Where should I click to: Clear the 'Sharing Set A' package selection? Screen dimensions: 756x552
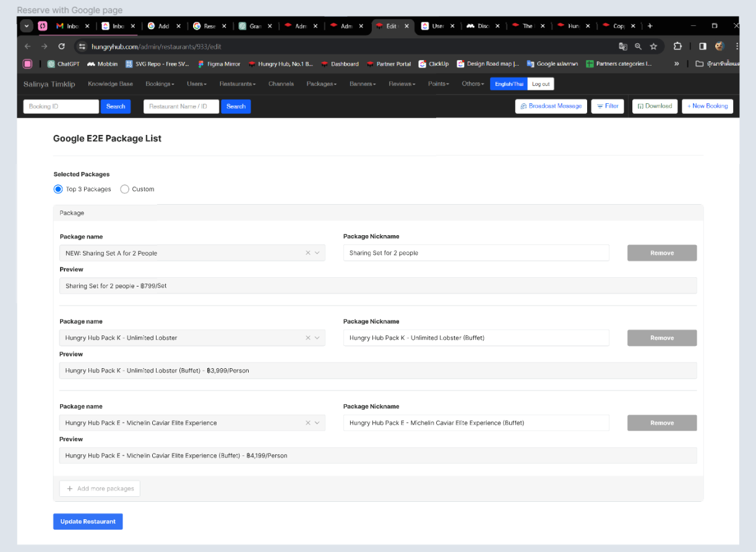pos(308,253)
